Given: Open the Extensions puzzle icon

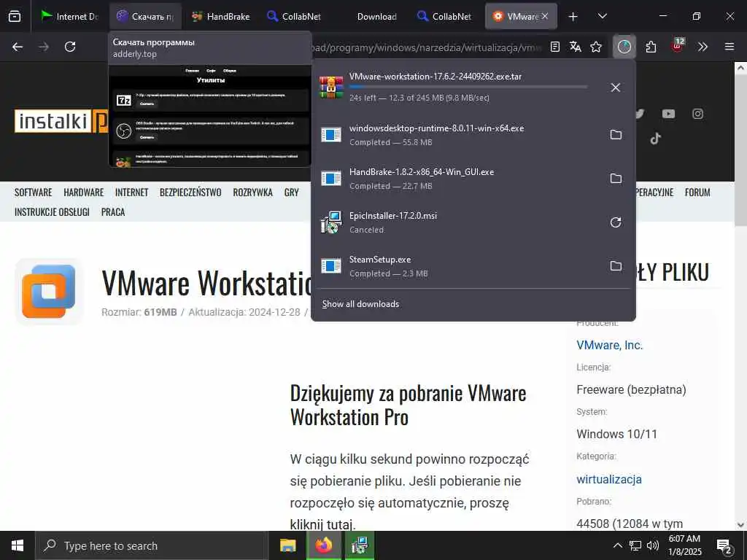Looking at the screenshot, I should coord(651,47).
